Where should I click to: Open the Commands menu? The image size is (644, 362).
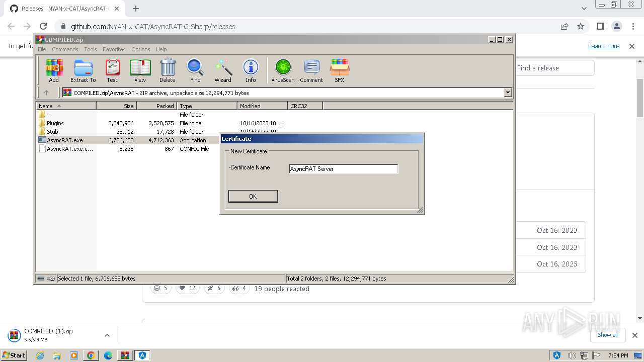coord(65,49)
